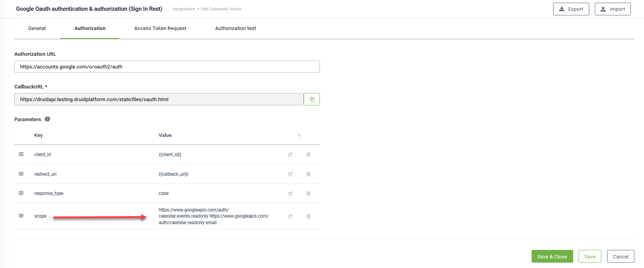Grab the client_id row reorder handle

click(21, 154)
